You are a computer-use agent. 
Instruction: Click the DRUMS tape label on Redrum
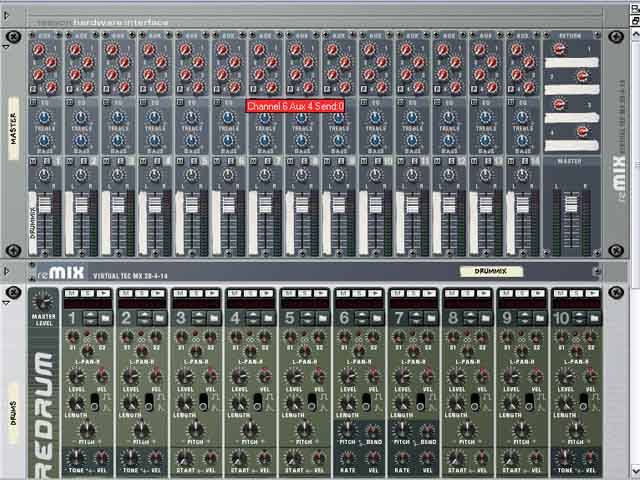pyautogui.click(x=13, y=413)
